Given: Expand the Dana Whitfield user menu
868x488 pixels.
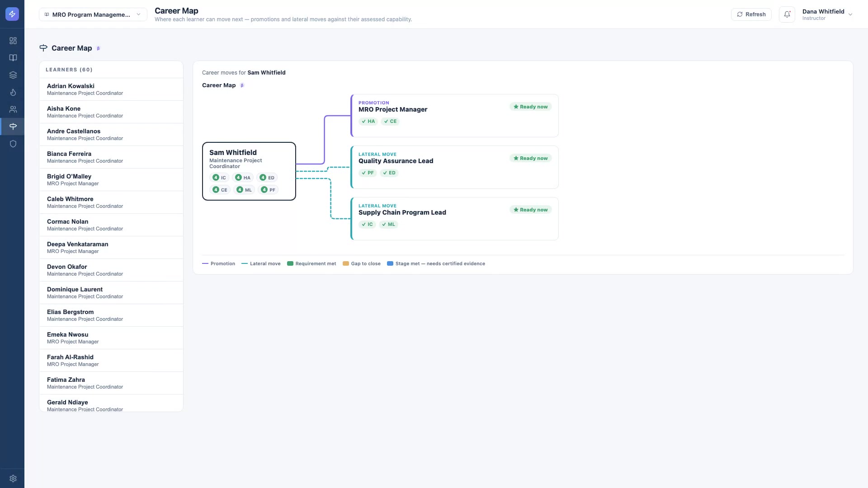Looking at the screenshot, I should 827,14.
